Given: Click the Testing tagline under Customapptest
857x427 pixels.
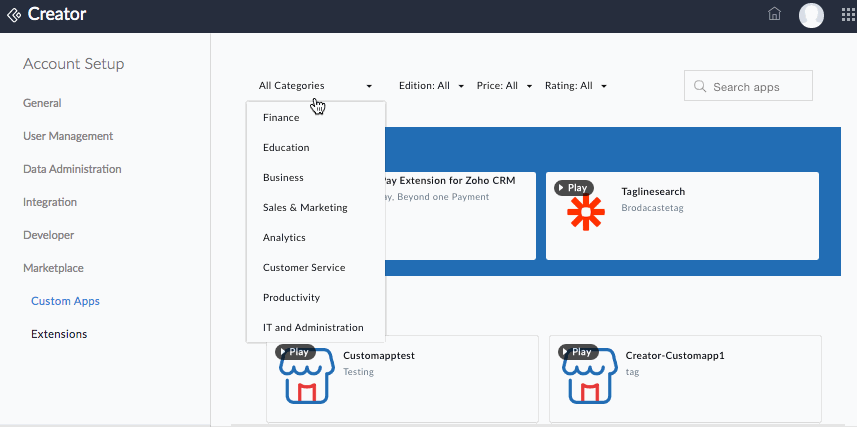Looking at the screenshot, I should click(x=359, y=372).
